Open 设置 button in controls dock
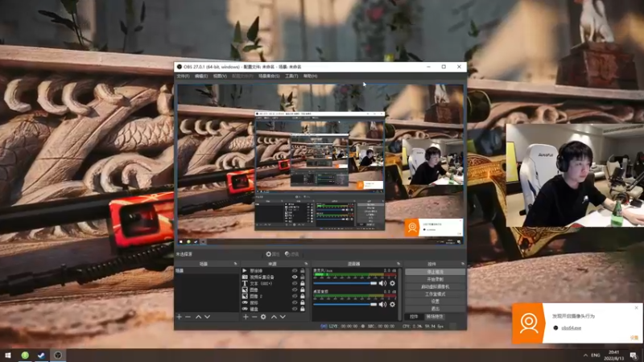The height and width of the screenshot is (362, 644). [x=435, y=301]
